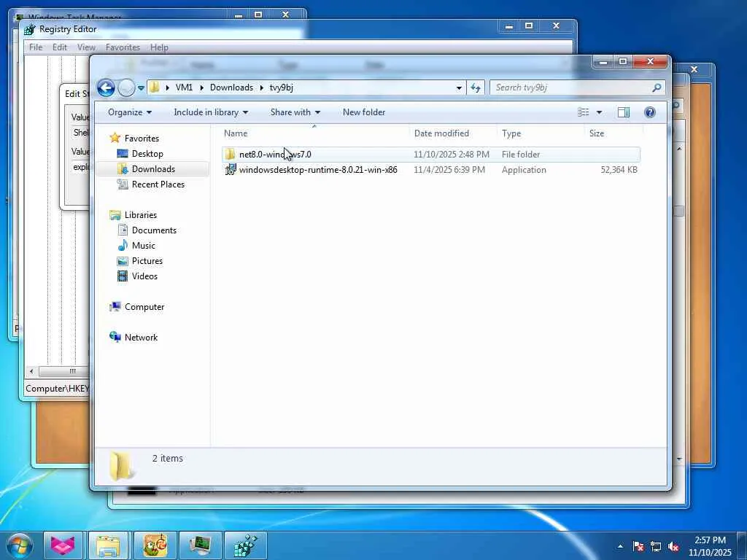
Task: Sort by the Name column header
Action: point(314,133)
